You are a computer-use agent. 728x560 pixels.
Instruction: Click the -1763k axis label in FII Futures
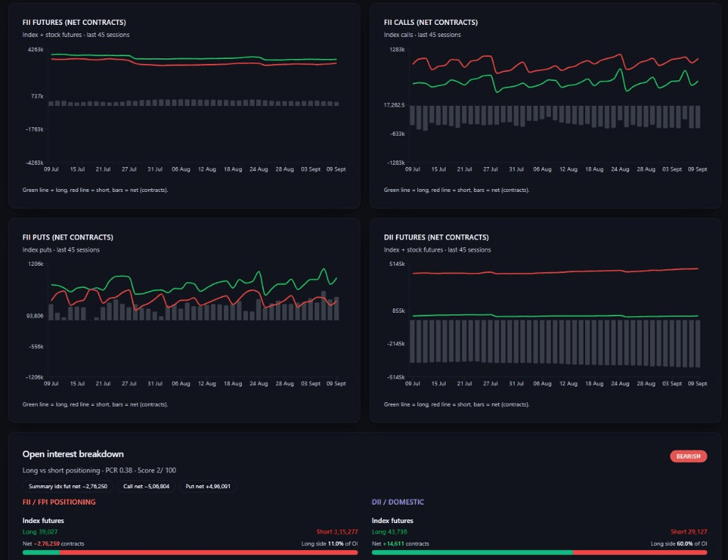pyautogui.click(x=34, y=129)
